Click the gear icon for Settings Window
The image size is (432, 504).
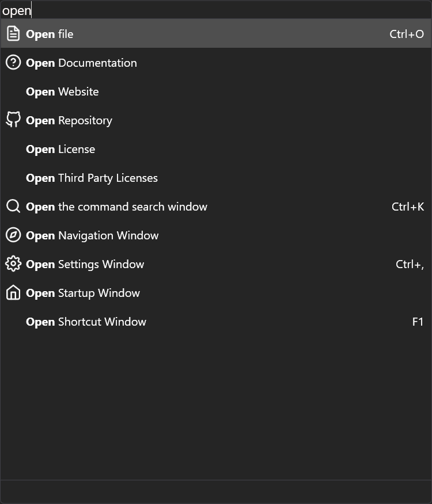tap(13, 264)
